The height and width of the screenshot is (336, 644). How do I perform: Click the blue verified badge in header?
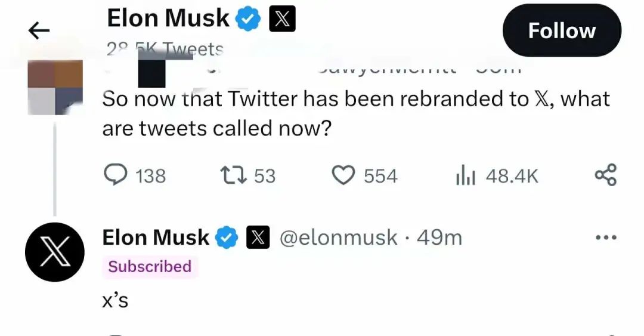coord(248,19)
